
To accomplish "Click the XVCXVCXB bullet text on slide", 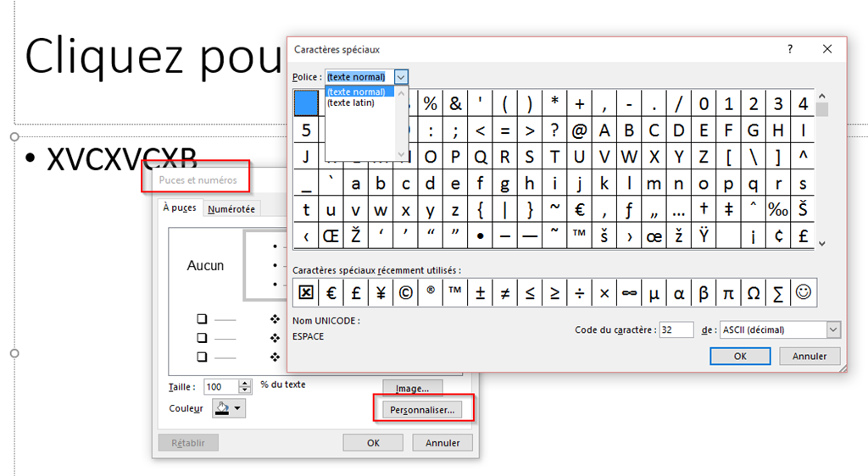I will tap(122, 158).
